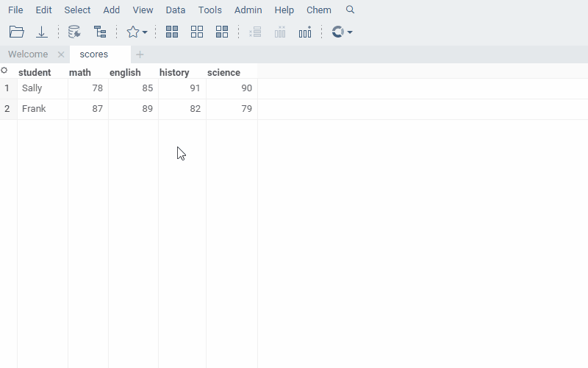Click the download arrow icon in toolbar
588x368 pixels.
point(42,32)
